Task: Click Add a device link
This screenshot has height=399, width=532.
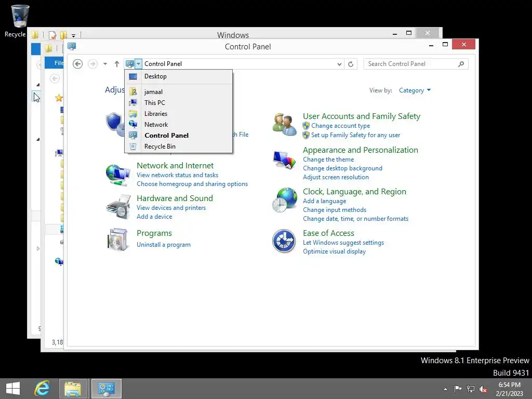Action: 154,217
